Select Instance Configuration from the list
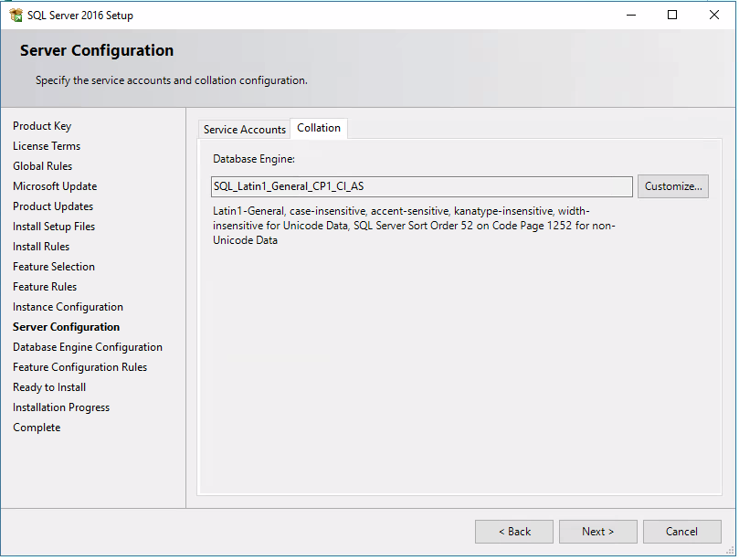 tap(68, 307)
